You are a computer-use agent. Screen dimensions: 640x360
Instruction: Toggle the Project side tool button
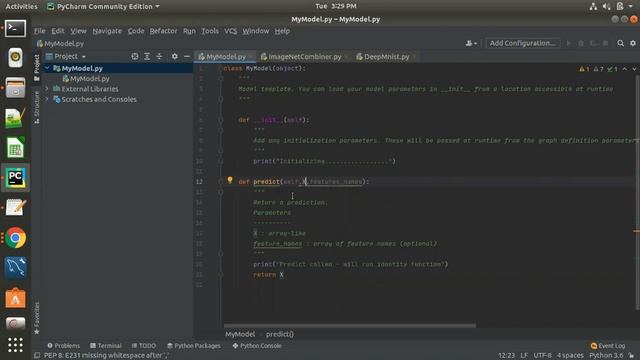(x=37, y=67)
